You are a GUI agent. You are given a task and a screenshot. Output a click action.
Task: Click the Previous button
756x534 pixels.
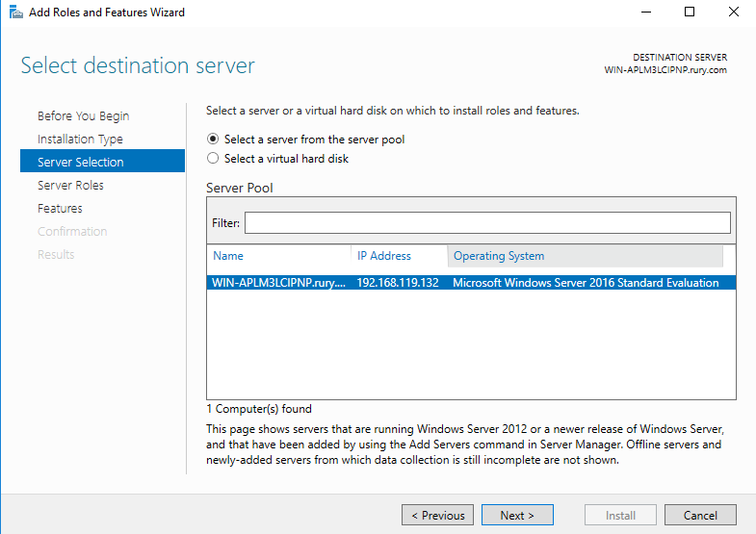(x=437, y=515)
